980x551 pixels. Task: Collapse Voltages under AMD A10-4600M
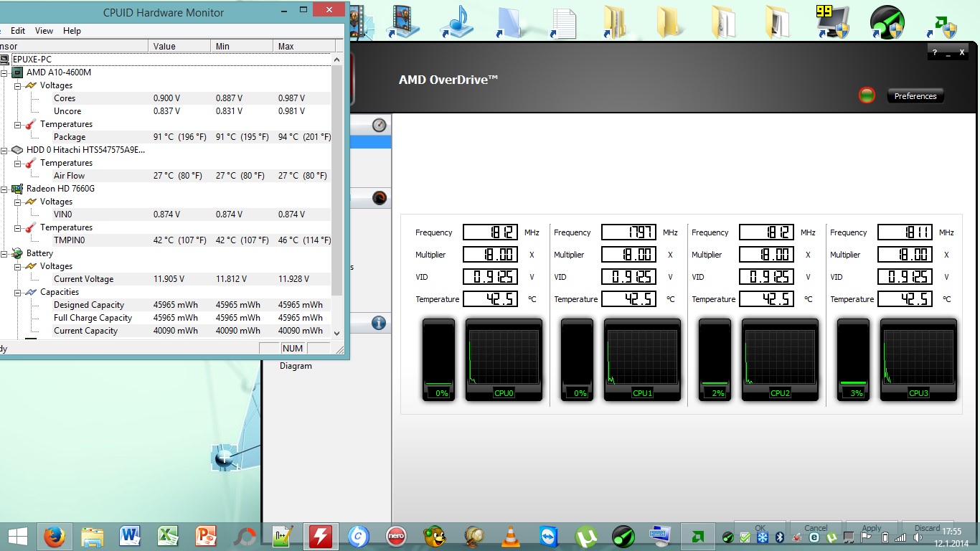click(x=17, y=85)
